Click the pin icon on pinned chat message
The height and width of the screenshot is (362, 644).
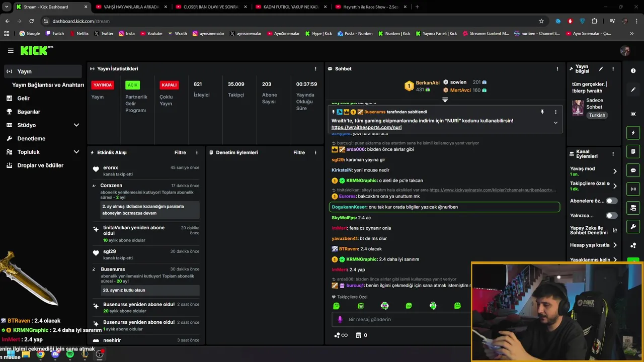pos(542,112)
